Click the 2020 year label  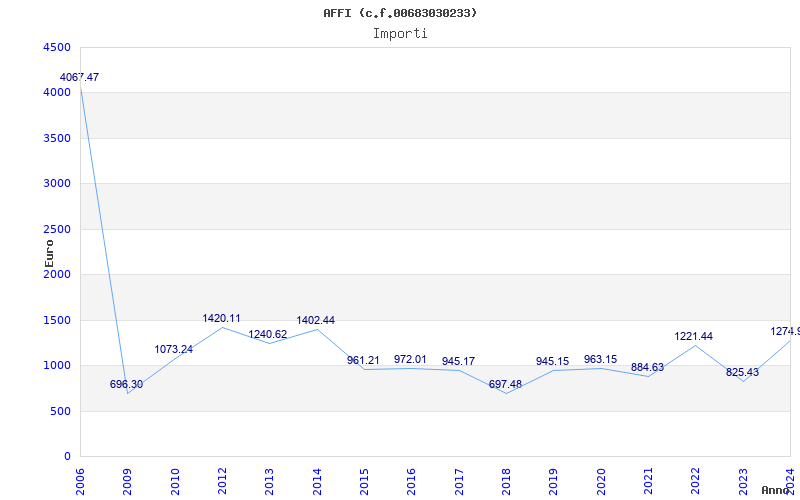(x=601, y=482)
